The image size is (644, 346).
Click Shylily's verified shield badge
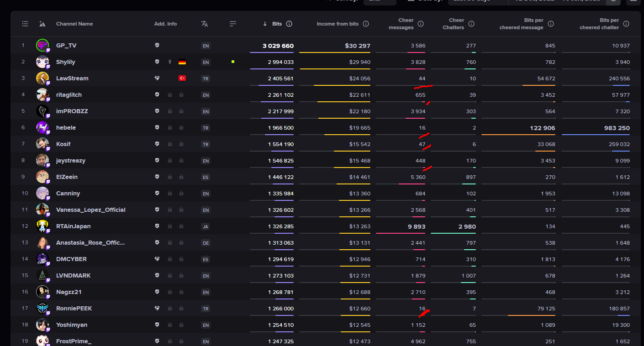157,62
